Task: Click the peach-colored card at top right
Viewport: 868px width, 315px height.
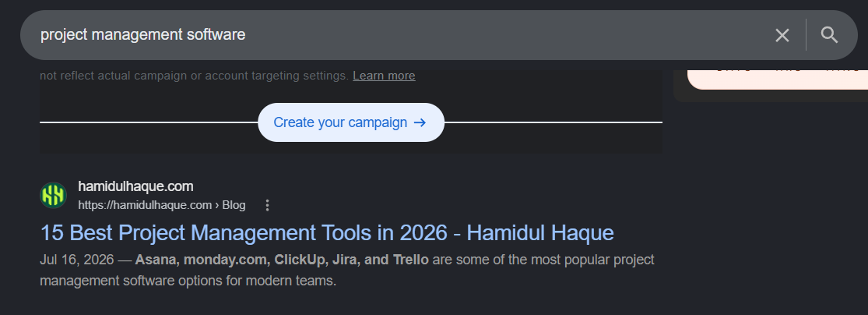Action: coord(777,79)
